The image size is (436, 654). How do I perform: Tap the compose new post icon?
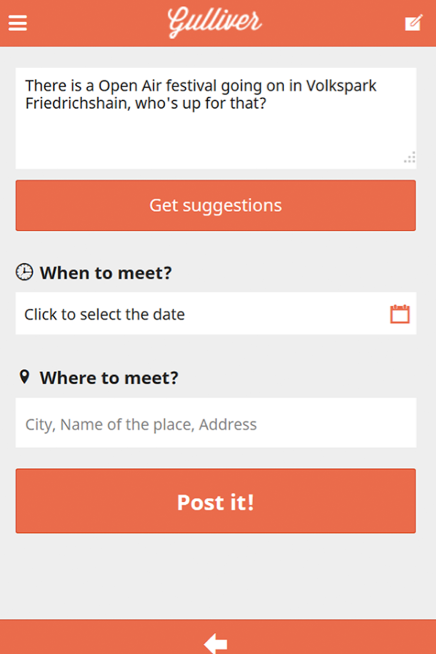(x=413, y=23)
